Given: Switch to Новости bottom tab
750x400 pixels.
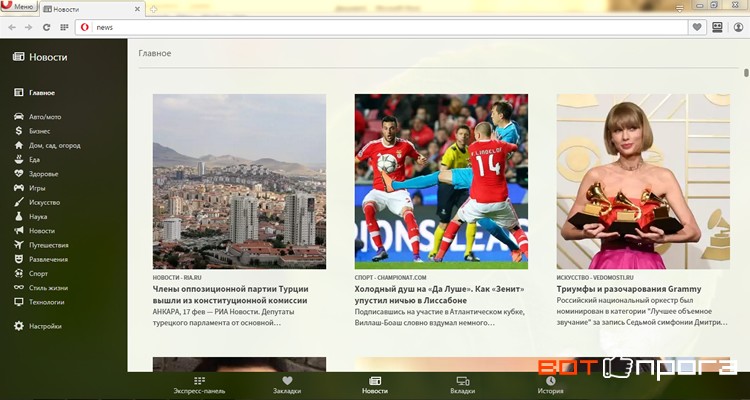Looking at the screenshot, I should tap(375, 386).
